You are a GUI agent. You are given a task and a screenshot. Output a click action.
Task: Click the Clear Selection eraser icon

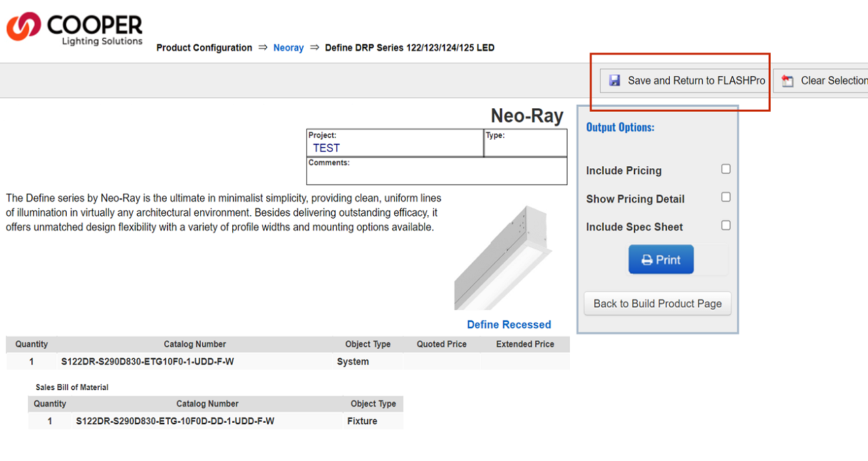coord(788,81)
